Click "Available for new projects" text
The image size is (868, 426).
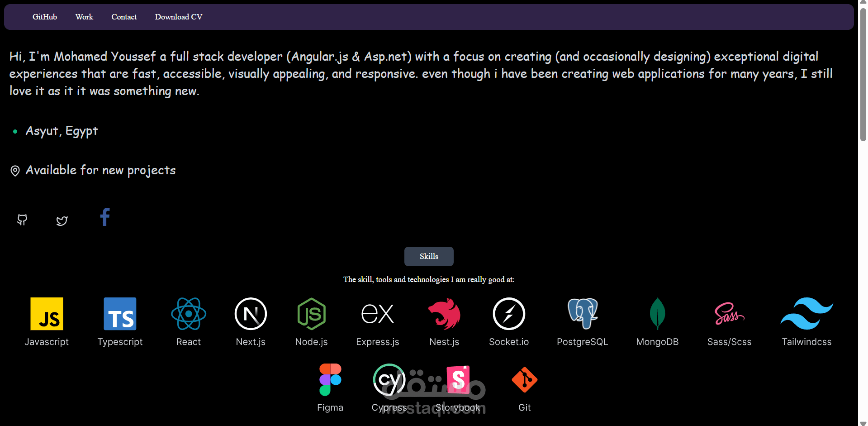pyautogui.click(x=100, y=170)
